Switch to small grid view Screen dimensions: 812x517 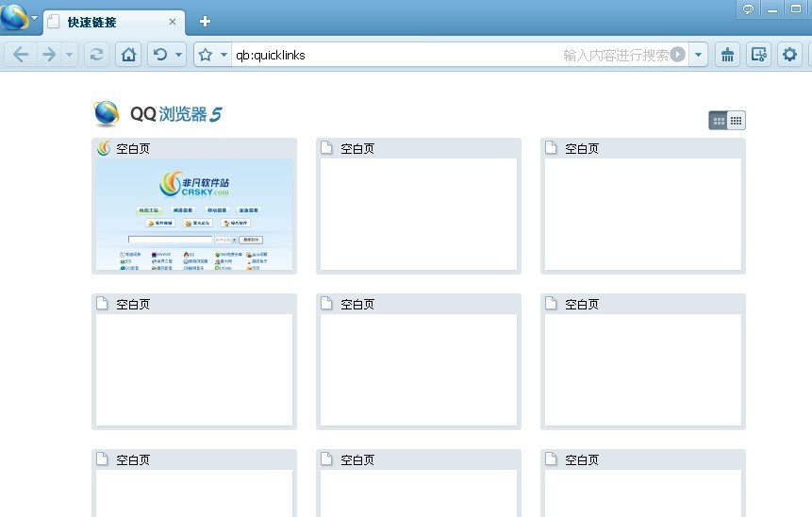point(736,121)
